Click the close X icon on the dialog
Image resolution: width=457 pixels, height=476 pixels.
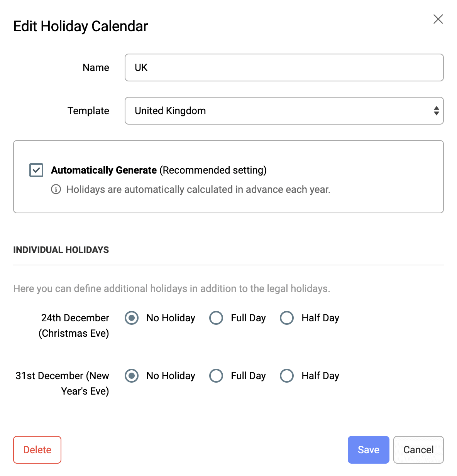pyautogui.click(x=438, y=19)
